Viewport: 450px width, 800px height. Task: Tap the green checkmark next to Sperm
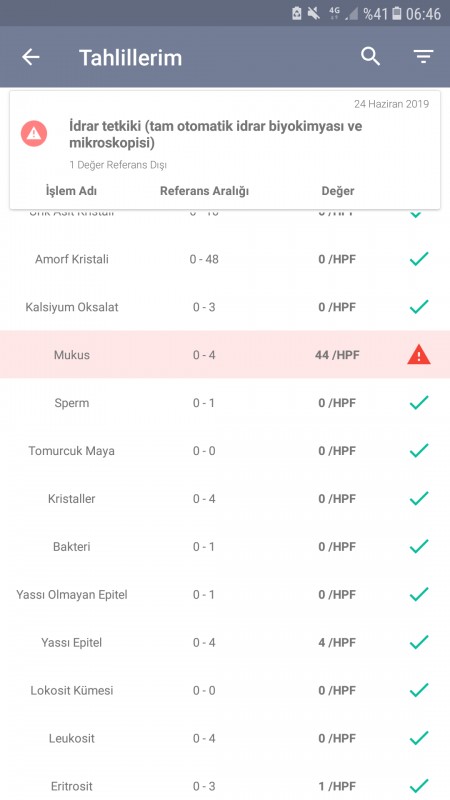click(x=419, y=403)
